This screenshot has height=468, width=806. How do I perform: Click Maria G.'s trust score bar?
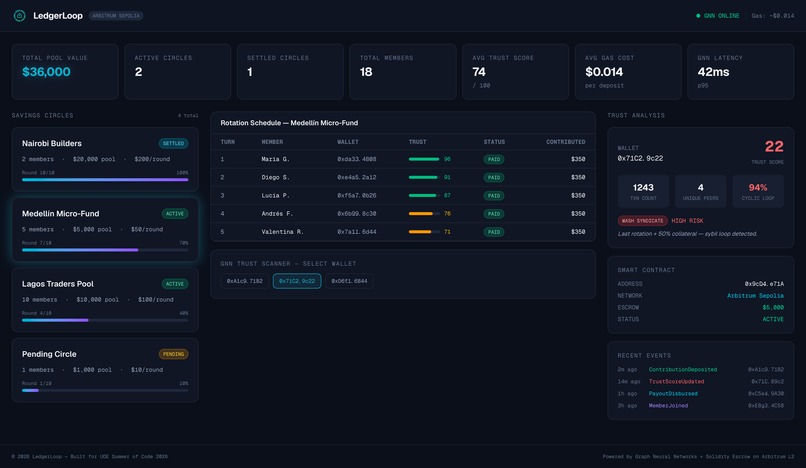(x=424, y=159)
